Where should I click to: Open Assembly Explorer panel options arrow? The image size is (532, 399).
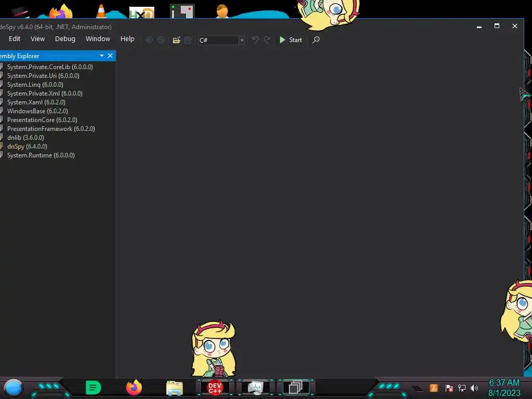click(102, 56)
